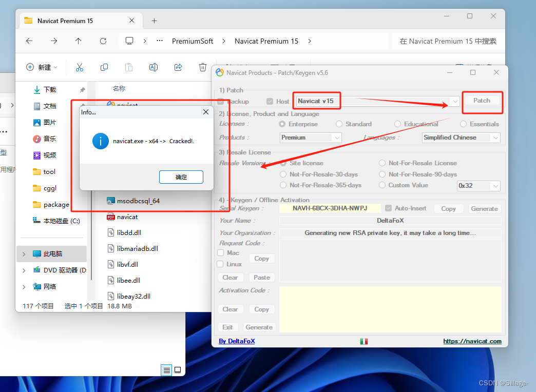Go up one folder level in Explorer
The width and height of the screenshot is (536, 392).
[x=78, y=41]
